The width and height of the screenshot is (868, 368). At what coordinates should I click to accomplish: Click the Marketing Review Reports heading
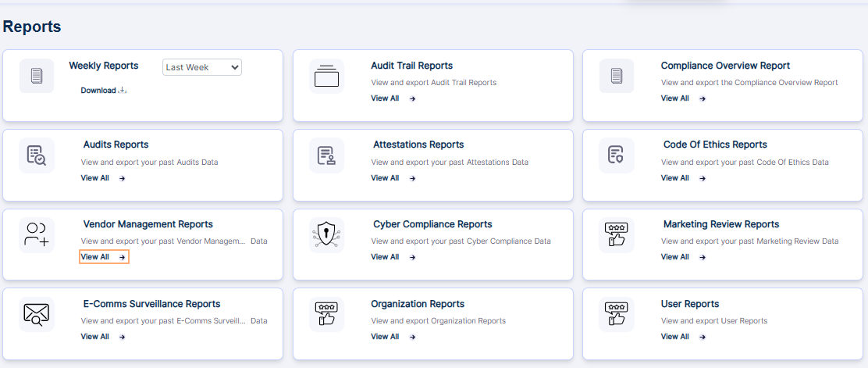721,224
